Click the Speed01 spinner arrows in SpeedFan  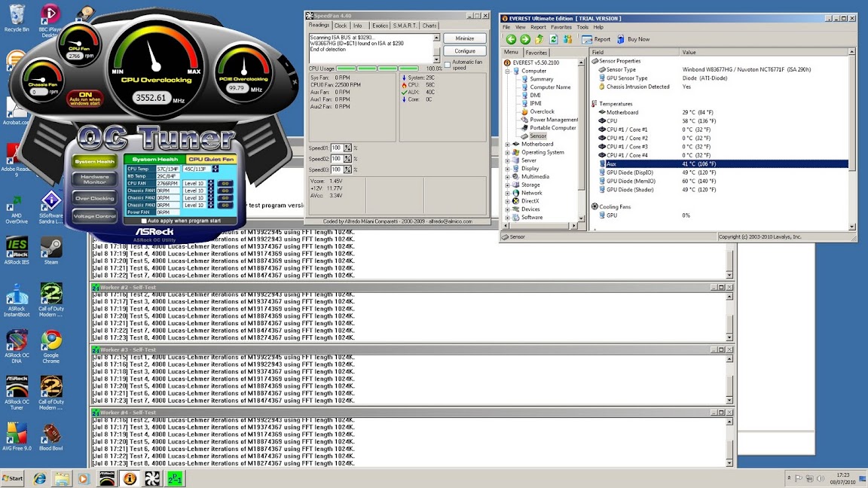click(x=347, y=148)
